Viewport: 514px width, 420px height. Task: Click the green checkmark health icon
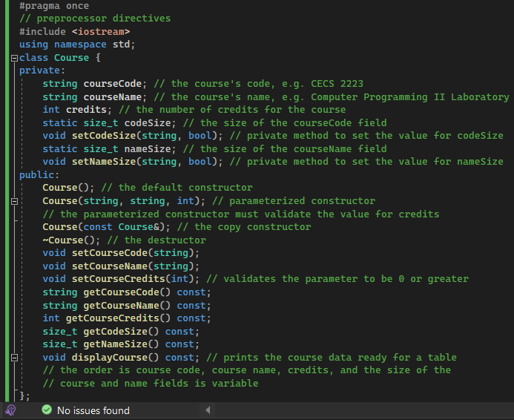47,410
